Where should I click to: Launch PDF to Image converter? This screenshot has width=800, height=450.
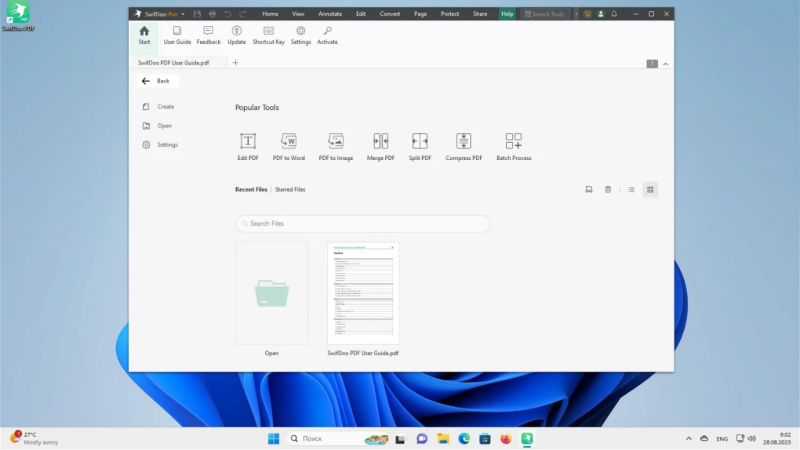pyautogui.click(x=336, y=146)
